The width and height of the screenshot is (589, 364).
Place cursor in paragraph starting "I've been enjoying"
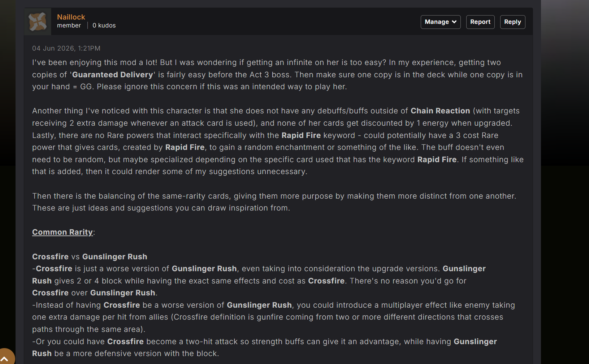coord(277,75)
